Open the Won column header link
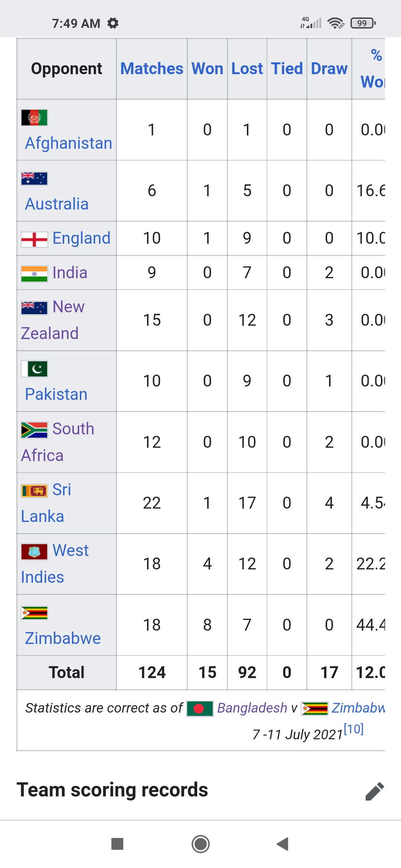401x868 pixels. click(x=207, y=69)
